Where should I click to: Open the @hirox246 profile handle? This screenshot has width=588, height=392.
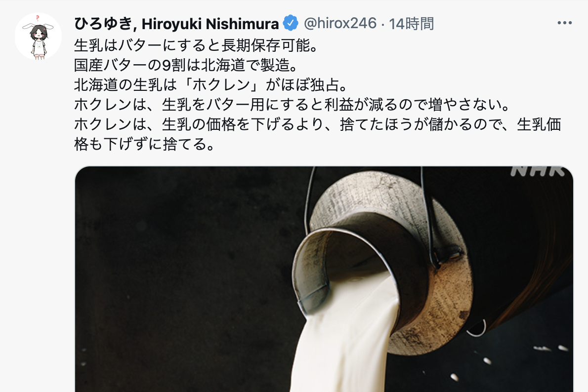[340, 23]
